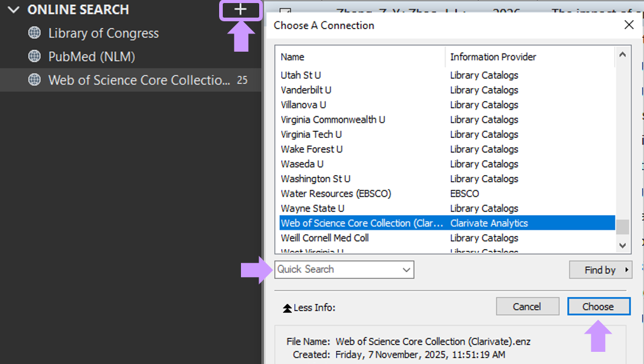644x364 pixels.
Task: Select Waseda U connection
Action: pos(302,164)
